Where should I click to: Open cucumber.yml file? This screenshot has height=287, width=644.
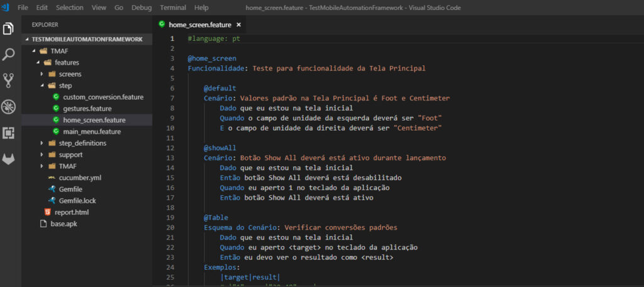tap(80, 178)
